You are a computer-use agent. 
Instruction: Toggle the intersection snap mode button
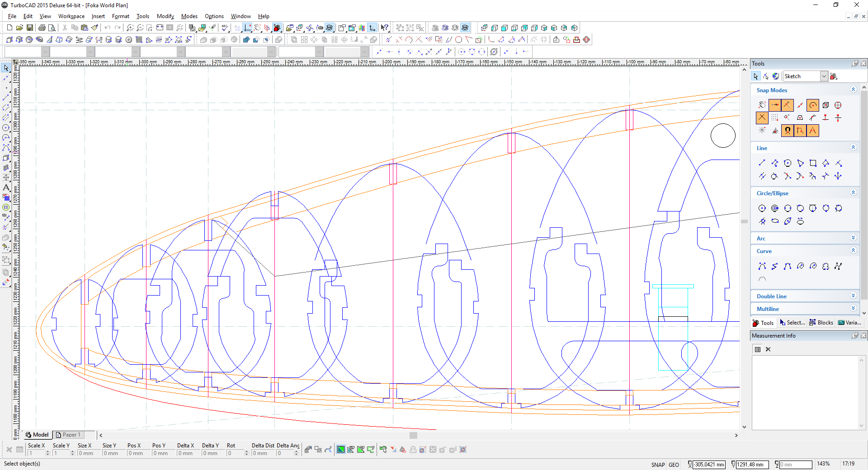coord(762,118)
